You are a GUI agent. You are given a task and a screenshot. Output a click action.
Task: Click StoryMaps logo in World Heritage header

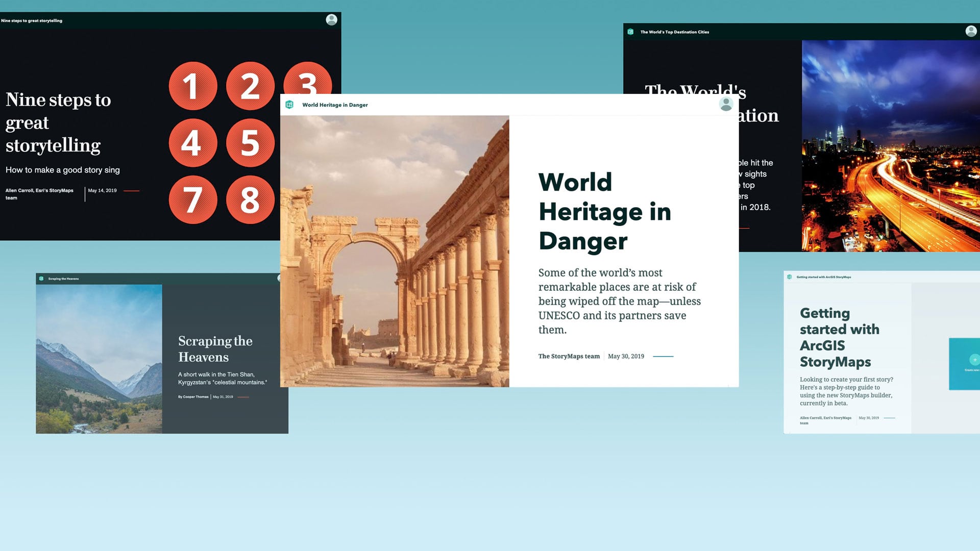point(289,105)
